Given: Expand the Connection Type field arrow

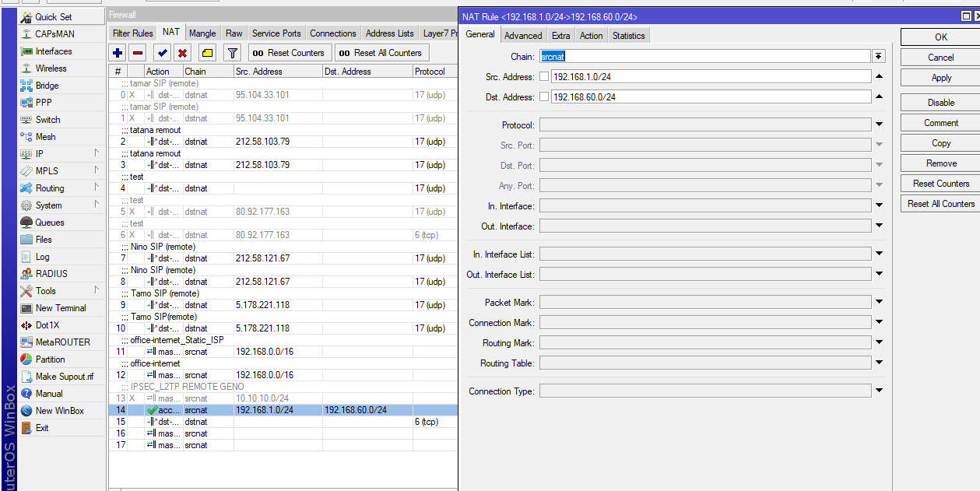Looking at the screenshot, I should 879,391.
